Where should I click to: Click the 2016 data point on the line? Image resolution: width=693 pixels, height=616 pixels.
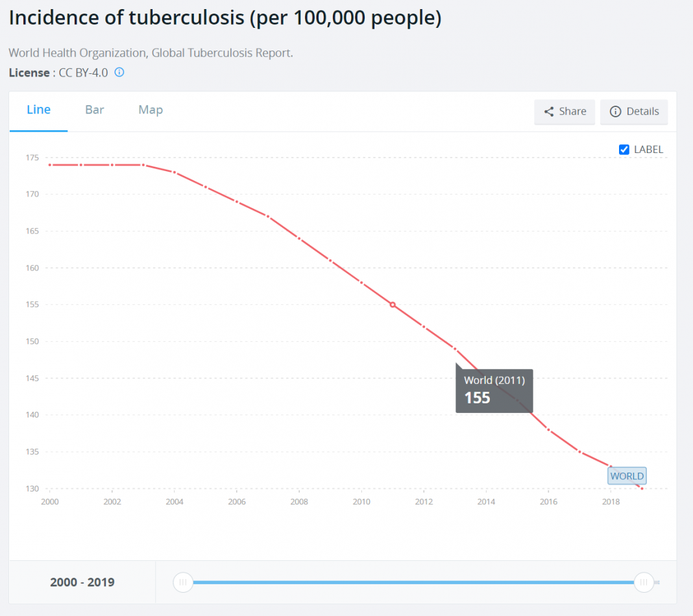pos(548,430)
